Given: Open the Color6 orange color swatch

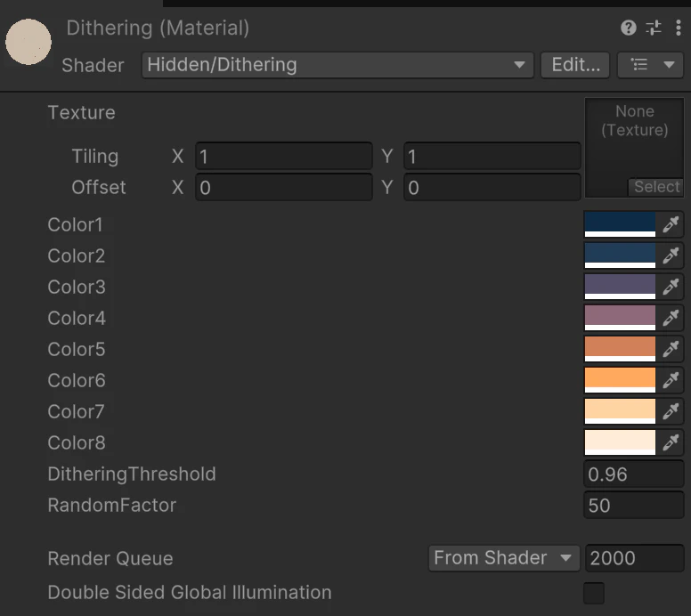Looking at the screenshot, I should point(620,380).
